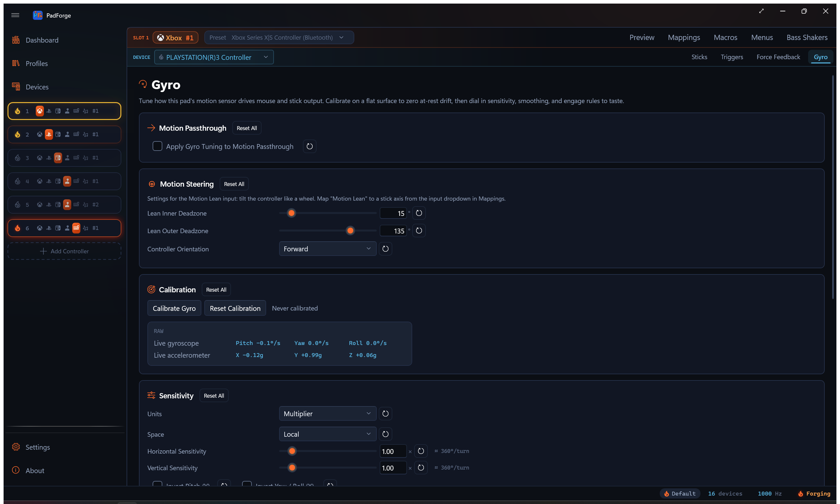Open the Preset dropdown for Xbox Series controller
The width and height of the screenshot is (840, 504).
click(x=279, y=37)
